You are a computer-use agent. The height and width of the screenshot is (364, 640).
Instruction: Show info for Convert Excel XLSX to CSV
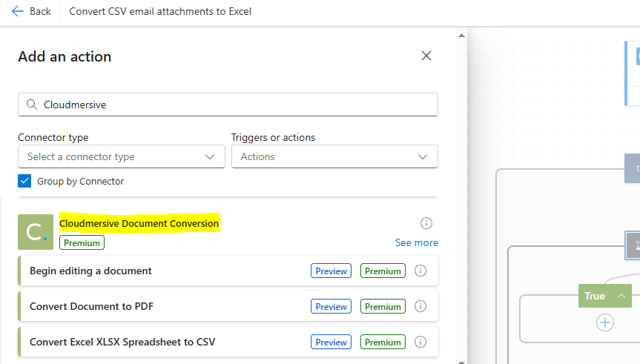click(420, 342)
